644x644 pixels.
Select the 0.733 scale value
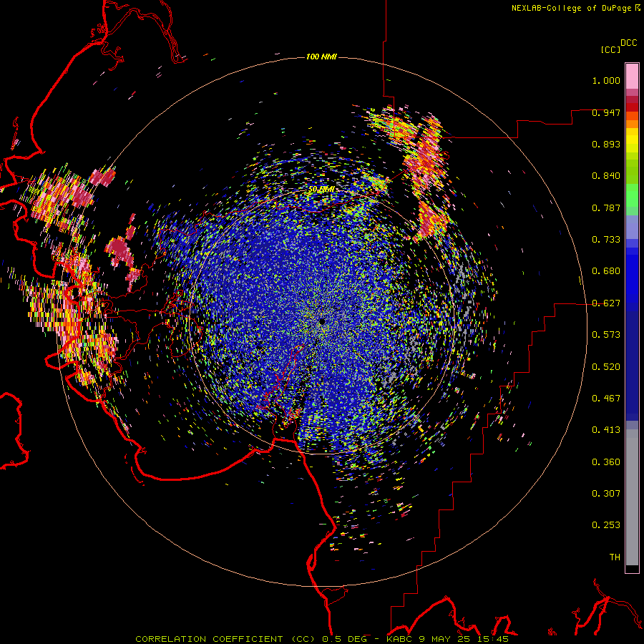click(606, 240)
